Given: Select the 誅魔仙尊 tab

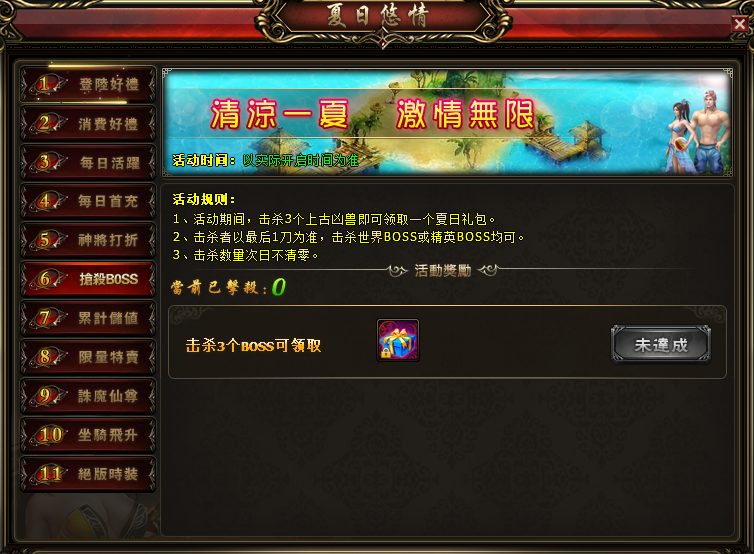Looking at the screenshot, I should (x=88, y=396).
